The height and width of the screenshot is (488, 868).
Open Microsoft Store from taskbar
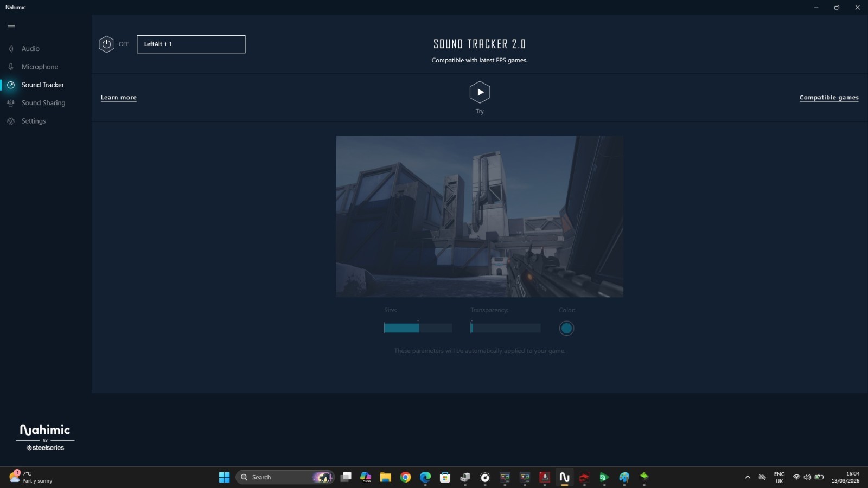coord(445,477)
